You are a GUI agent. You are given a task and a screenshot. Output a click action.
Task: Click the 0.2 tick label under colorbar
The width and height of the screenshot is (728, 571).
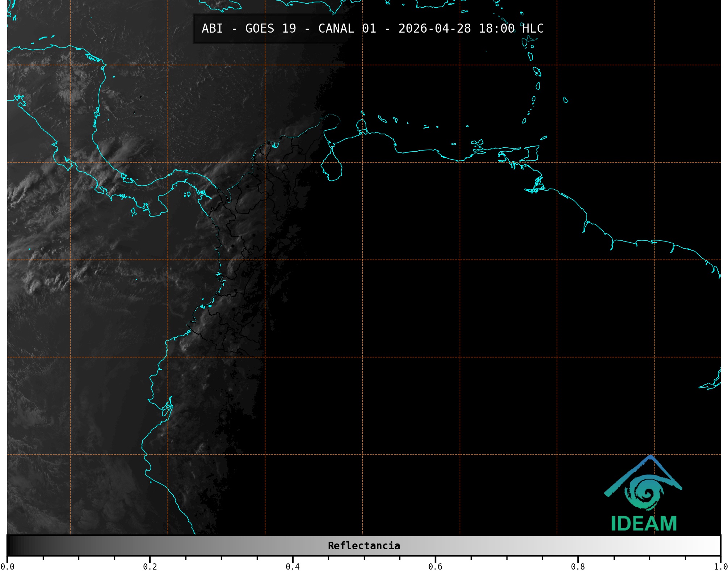(x=150, y=566)
